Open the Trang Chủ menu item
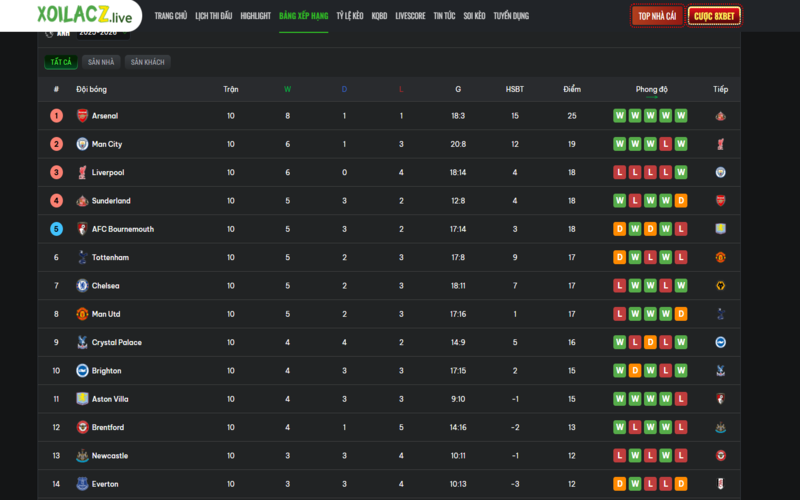The width and height of the screenshot is (800, 500). [171, 17]
